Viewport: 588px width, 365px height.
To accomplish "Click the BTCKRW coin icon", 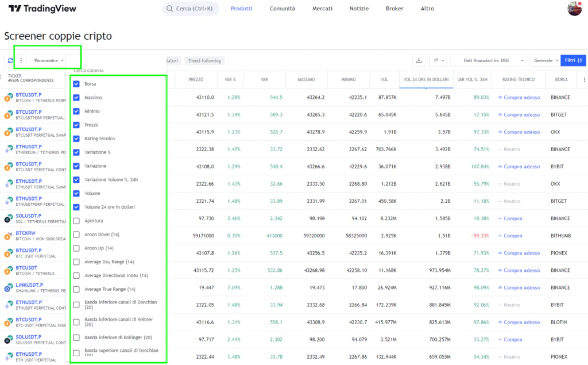I will point(8,236).
